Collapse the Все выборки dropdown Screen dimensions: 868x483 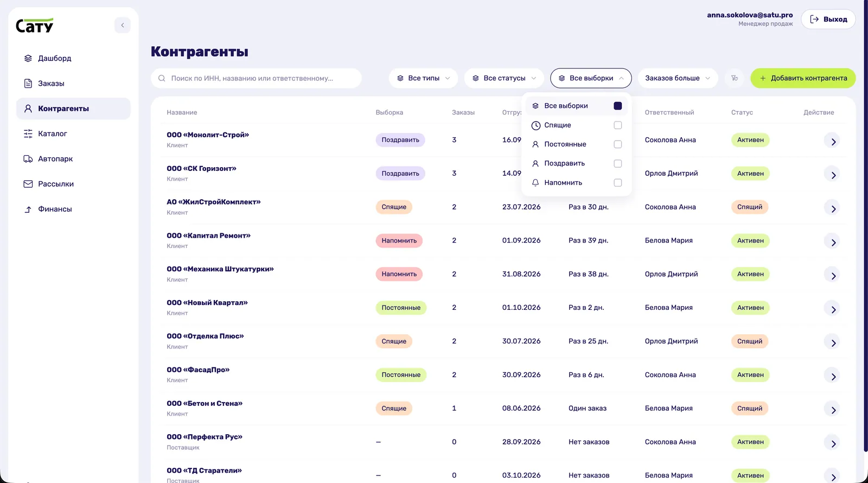[591, 78]
